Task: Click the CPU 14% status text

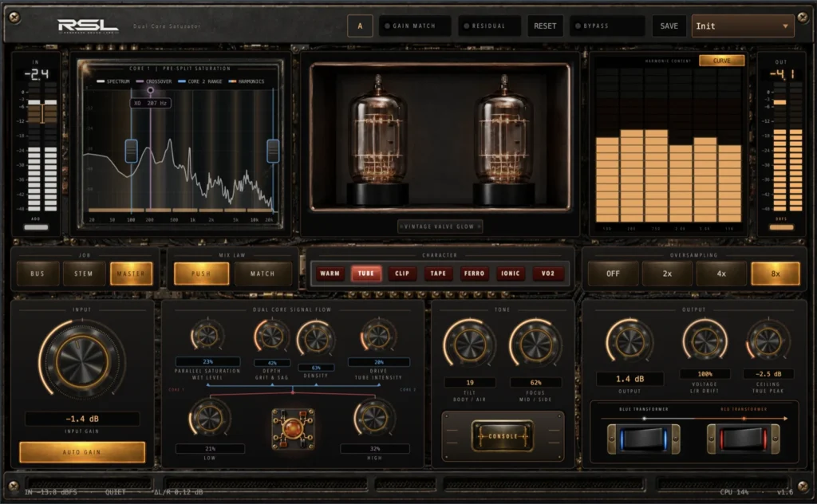Action: [734, 491]
